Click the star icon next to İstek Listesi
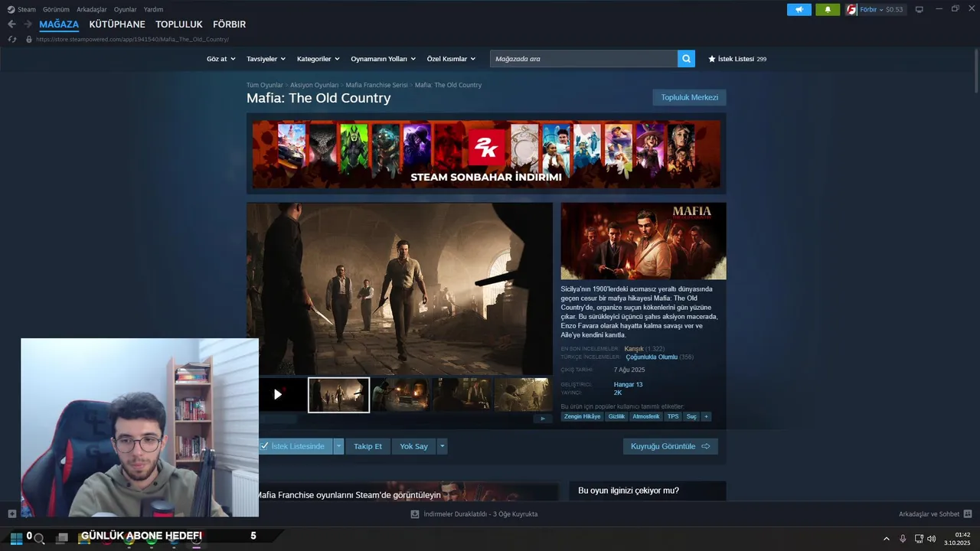The image size is (980, 551). (x=712, y=59)
